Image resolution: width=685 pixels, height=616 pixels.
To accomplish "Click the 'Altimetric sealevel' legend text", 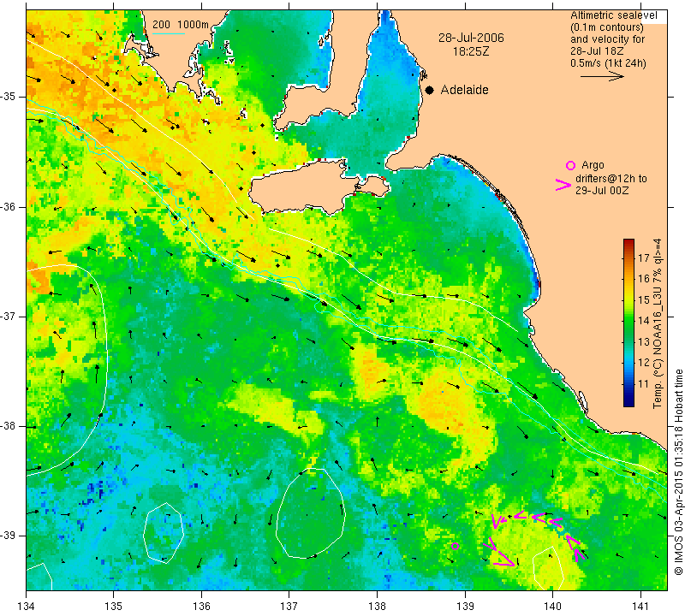I will (613, 15).
